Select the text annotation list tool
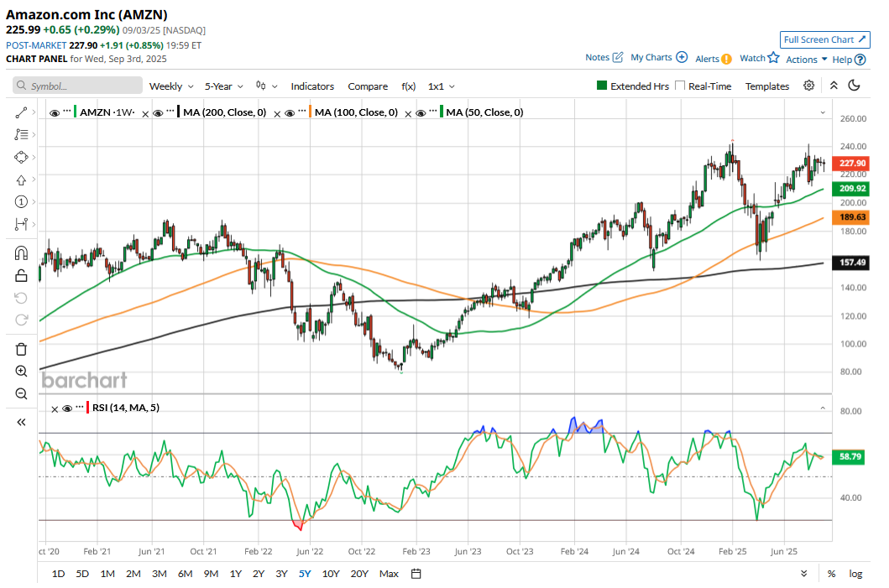The width and height of the screenshot is (889, 588). tap(21, 135)
